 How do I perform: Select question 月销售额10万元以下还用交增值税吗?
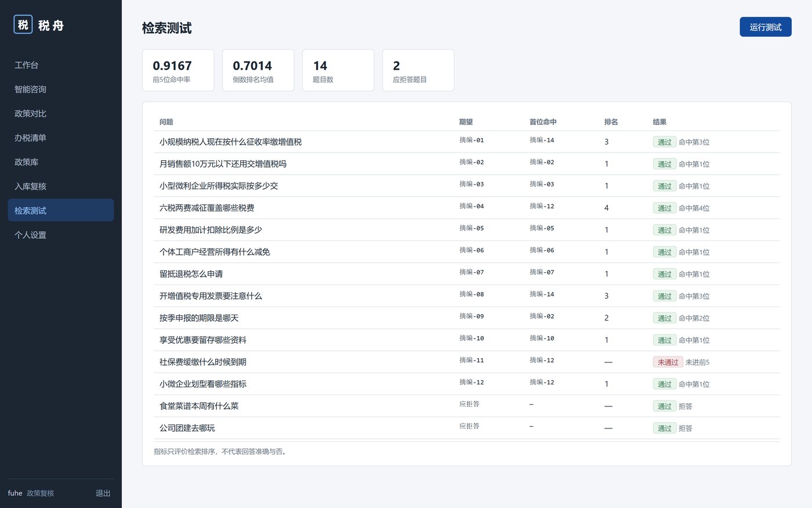click(223, 164)
